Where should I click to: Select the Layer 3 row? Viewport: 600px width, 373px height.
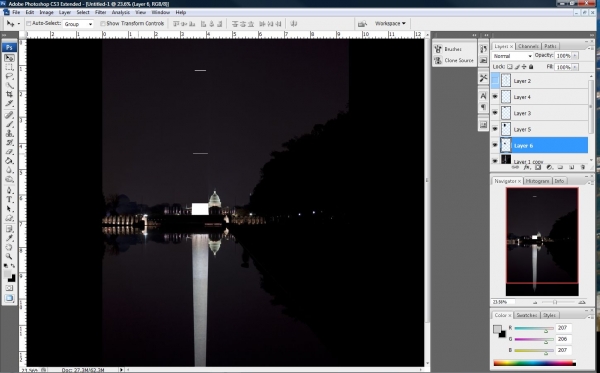click(x=540, y=113)
